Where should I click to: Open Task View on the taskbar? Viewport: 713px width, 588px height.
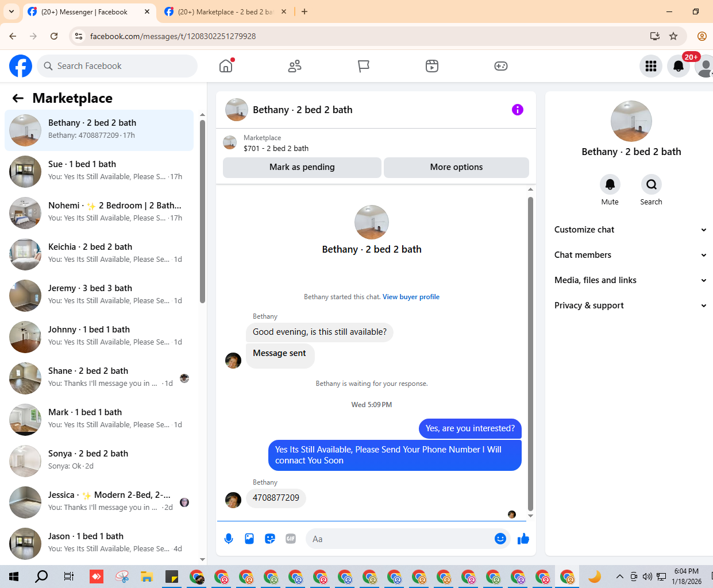pos(68,577)
